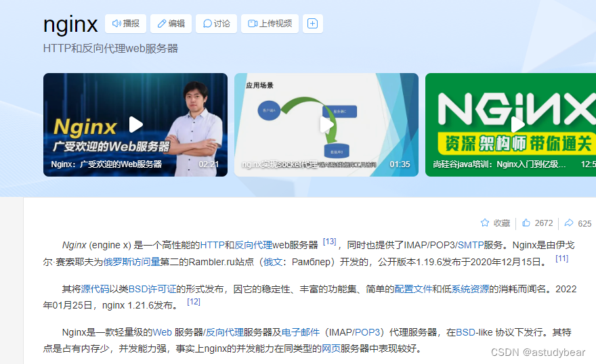The width and height of the screenshot is (596, 364).
Task: Click the 播报 audio broadcast button
Action: [125, 24]
